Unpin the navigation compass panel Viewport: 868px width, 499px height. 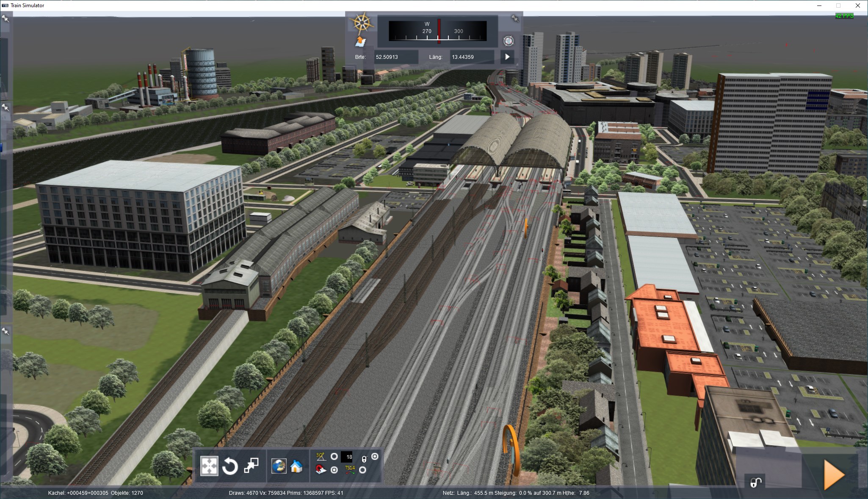pyautogui.click(x=514, y=18)
